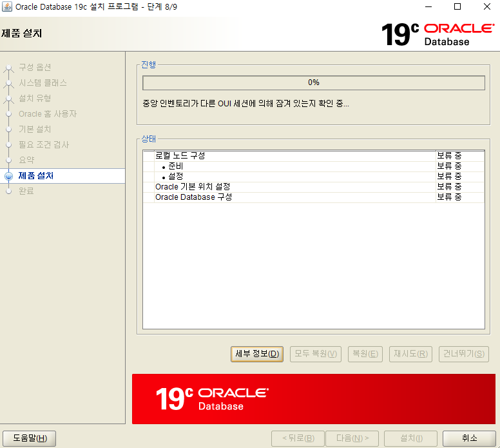Image resolution: width=500 pixels, height=448 pixels.
Task: Click the red Oracle 19c banner image
Action: coord(314,399)
